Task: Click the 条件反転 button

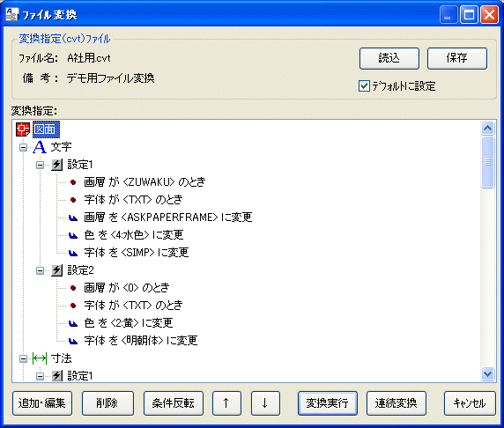Action: (x=174, y=403)
